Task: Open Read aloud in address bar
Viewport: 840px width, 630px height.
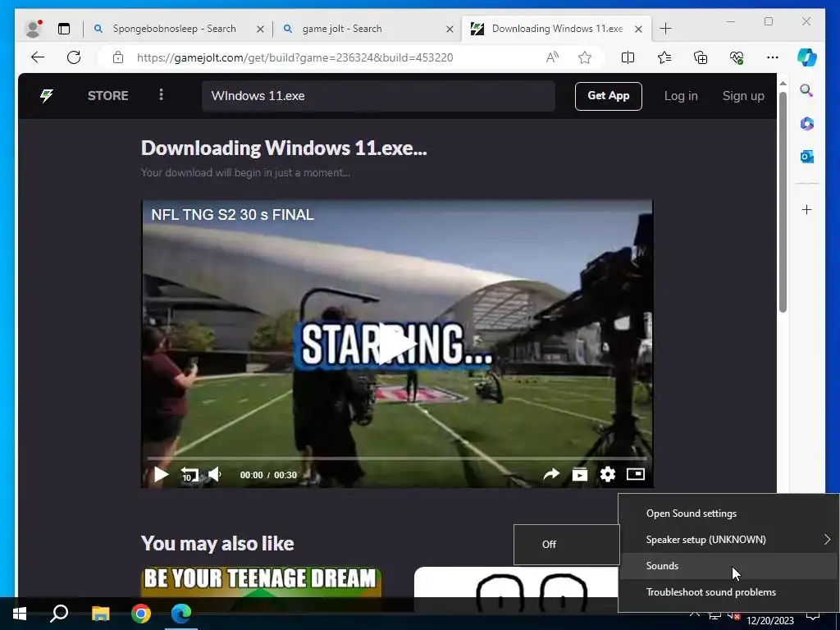Action: coord(552,57)
